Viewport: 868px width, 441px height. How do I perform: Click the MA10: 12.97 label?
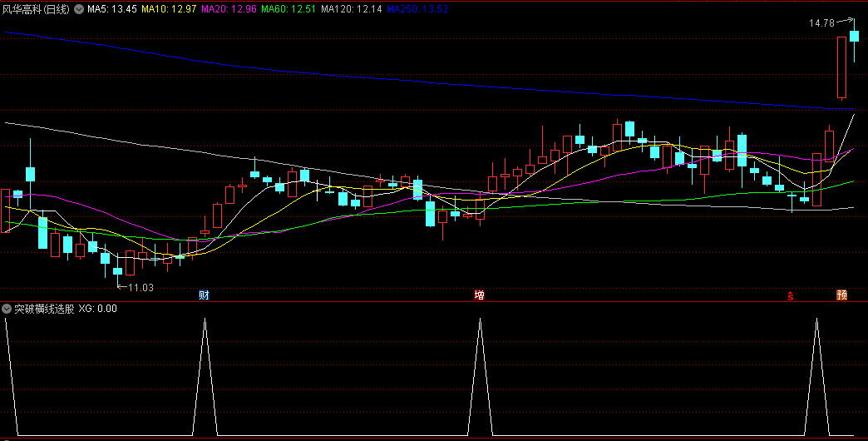pos(169,9)
